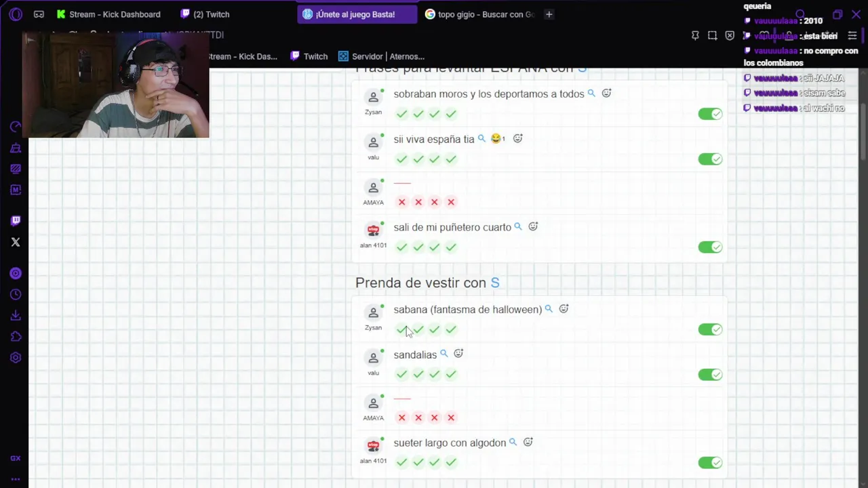Click the page vertical scrollbar
Screen dimensions: 868x488
pos(863,132)
